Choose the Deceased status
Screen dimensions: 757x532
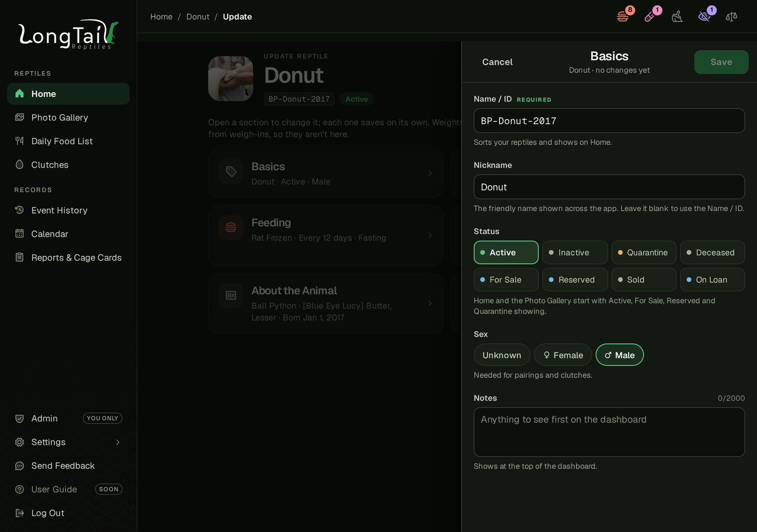pyautogui.click(x=713, y=253)
